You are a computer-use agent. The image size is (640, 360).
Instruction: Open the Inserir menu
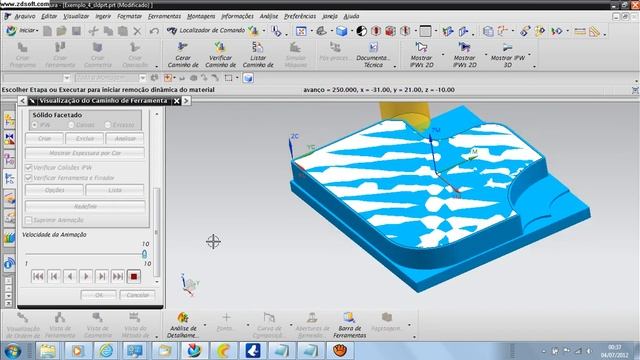click(x=103, y=16)
